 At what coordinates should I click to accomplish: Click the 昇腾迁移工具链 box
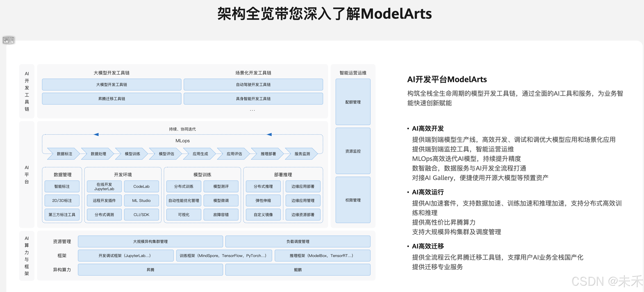tap(112, 99)
